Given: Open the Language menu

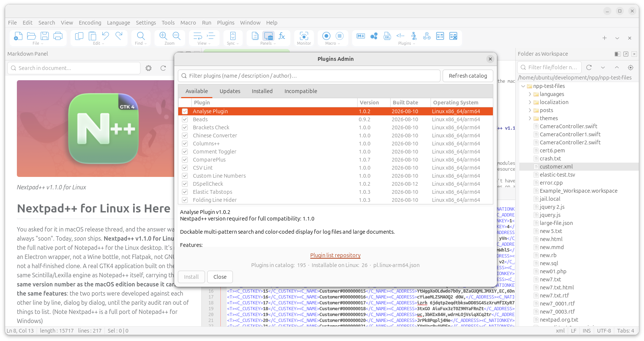Looking at the screenshot, I should click(118, 23).
